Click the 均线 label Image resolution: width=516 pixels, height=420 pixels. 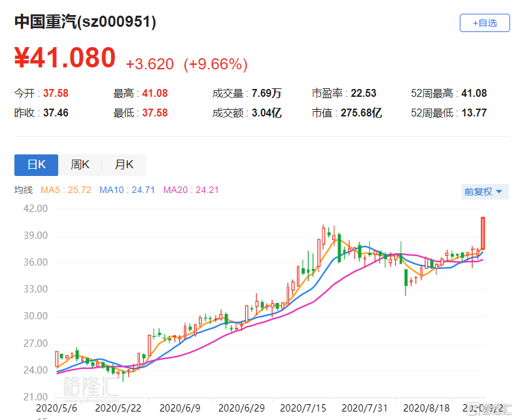tap(24, 190)
